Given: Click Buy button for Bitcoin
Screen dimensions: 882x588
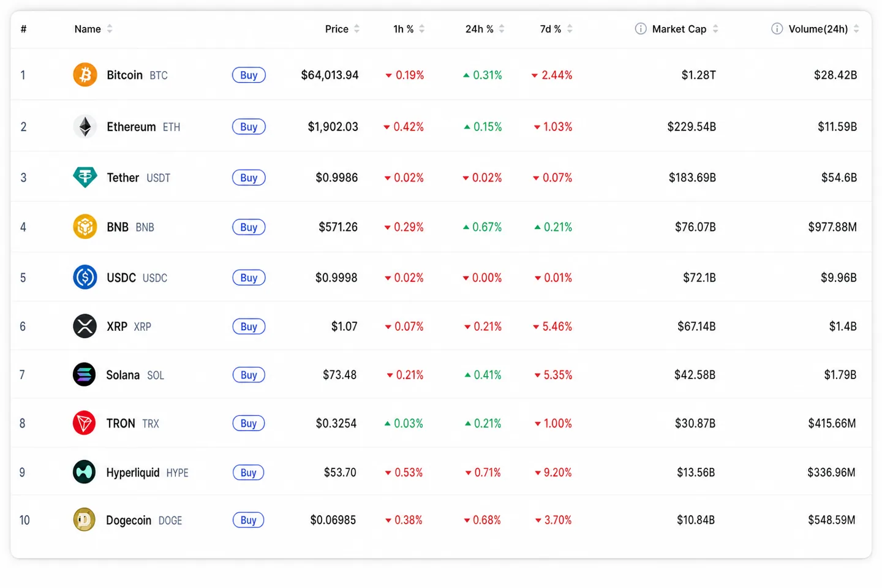Looking at the screenshot, I should (x=249, y=75).
